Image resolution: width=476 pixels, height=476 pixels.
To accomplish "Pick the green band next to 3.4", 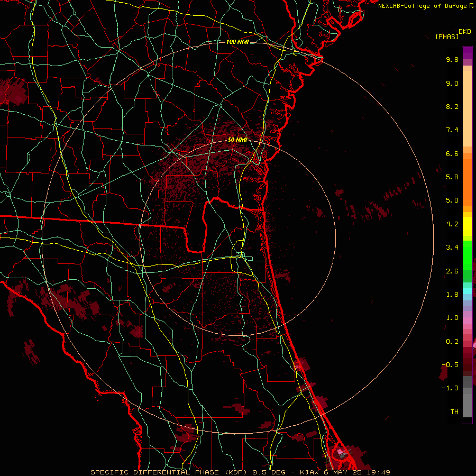I will [x=467, y=255].
